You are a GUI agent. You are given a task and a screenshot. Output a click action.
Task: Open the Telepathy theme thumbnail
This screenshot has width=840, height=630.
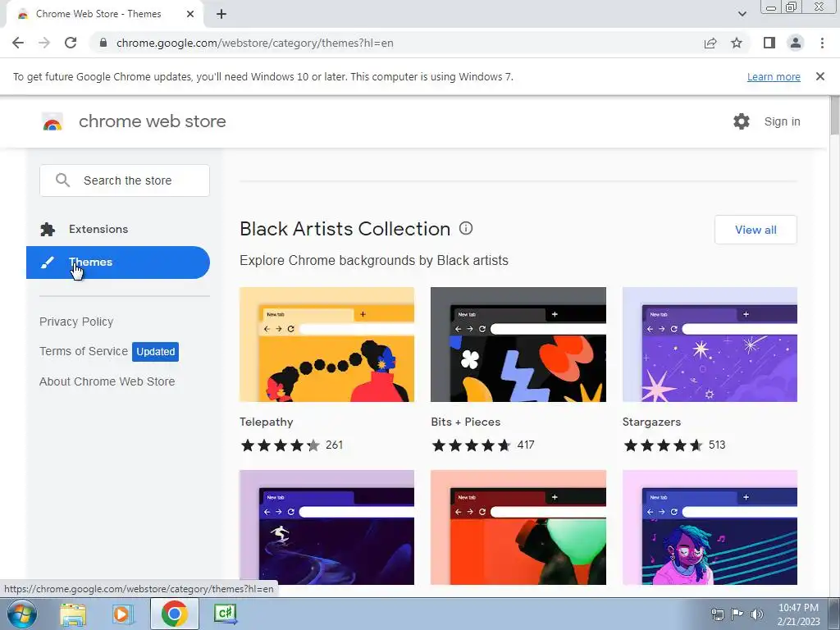click(x=326, y=345)
